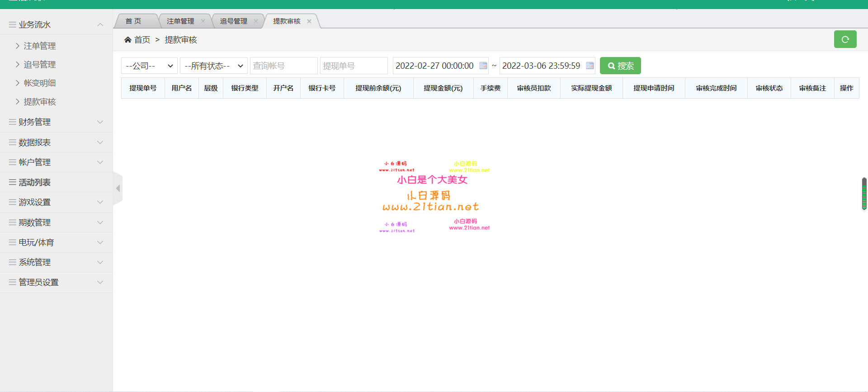Viewport: 868px width, 392px height.
Task: Open the end date calendar picker icon
Action: pos(590,66)
